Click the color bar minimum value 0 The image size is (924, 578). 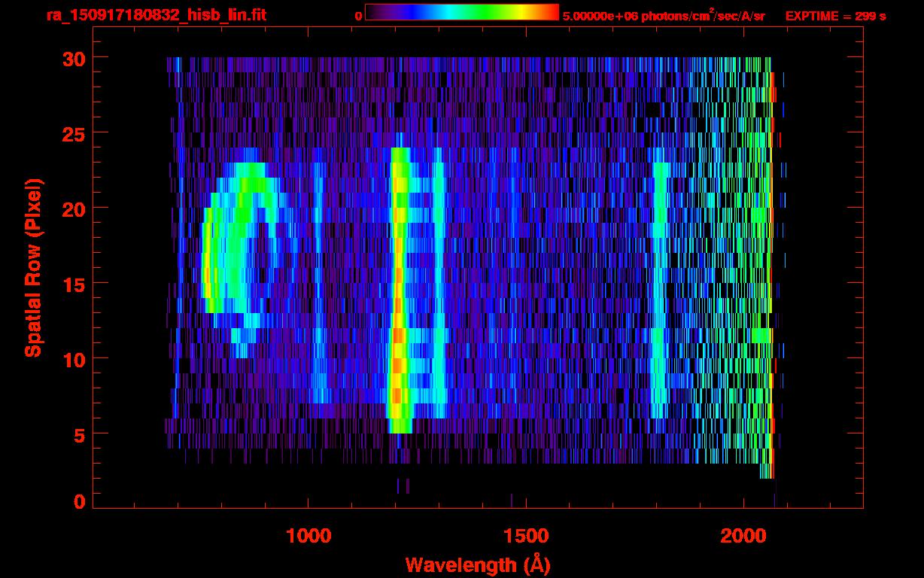tap(358, 16)
